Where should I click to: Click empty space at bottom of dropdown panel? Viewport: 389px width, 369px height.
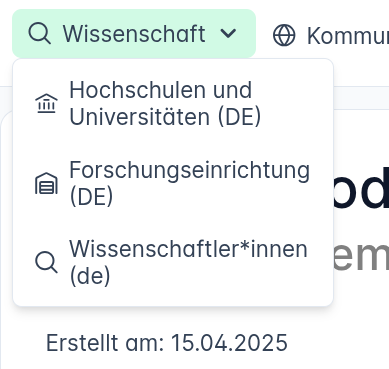[x=173, y=299]
